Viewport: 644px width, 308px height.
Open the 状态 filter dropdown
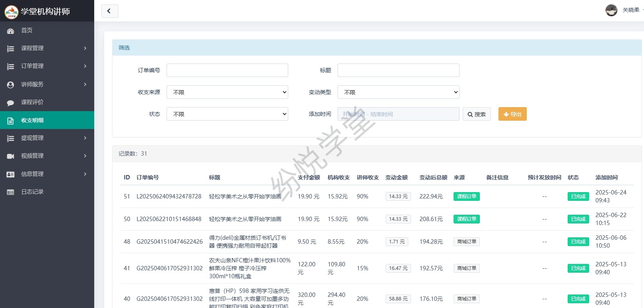[227, 114]
